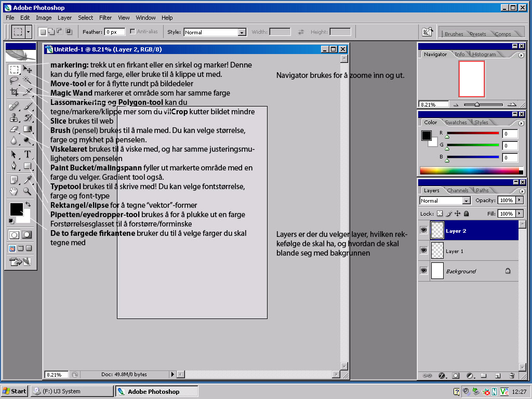Open the Fill slider arrow
The width and height of the screenshot is (532, 399).
tap(520, 214)
